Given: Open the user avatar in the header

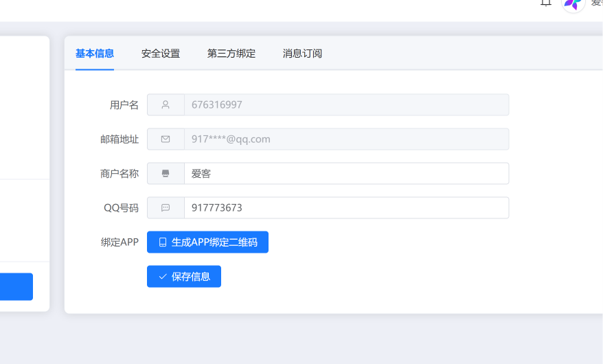Looking at the screenshot, I should coord(573,4).
